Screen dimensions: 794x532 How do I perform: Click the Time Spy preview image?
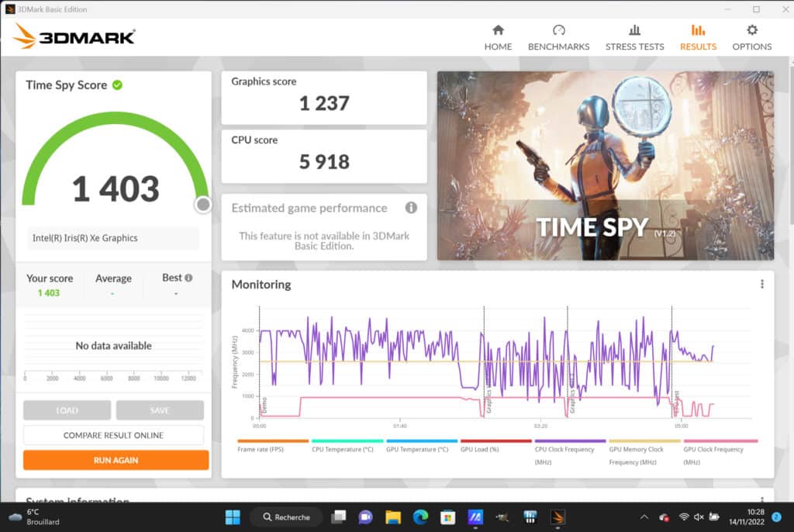[x=605, y=166]
